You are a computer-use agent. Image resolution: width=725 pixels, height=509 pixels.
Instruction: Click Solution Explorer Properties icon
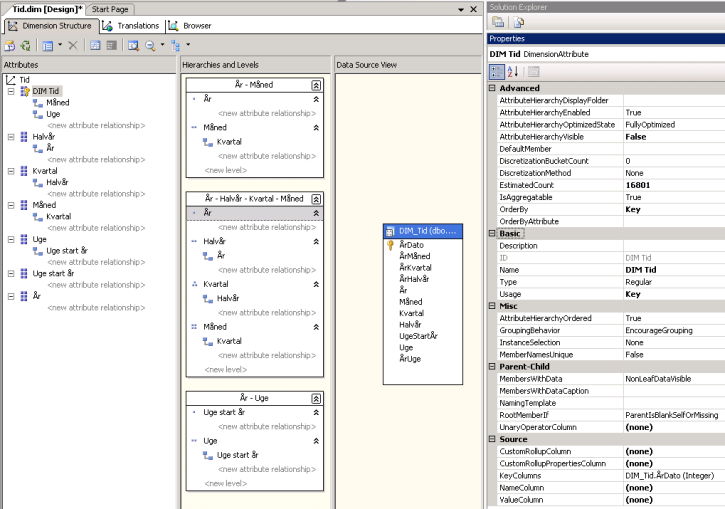(x=498, y=22)
